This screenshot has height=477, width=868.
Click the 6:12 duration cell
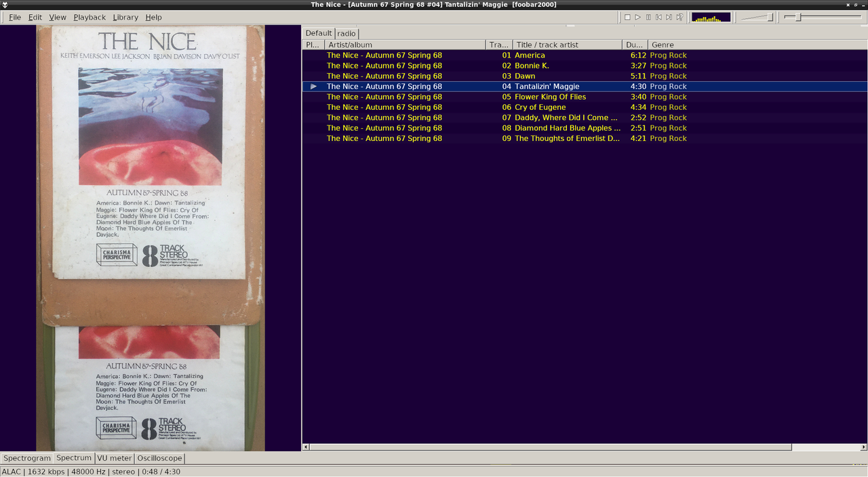click(x=638, y=56)
